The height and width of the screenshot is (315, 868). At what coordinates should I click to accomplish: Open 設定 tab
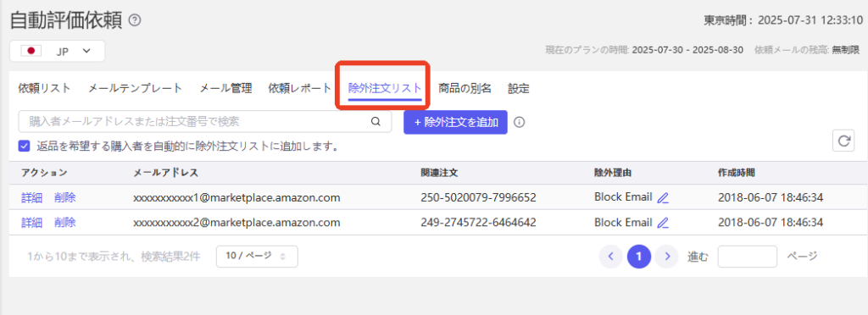coord(519,88)
